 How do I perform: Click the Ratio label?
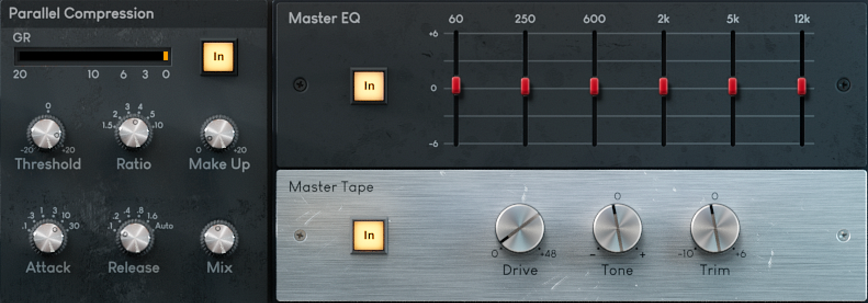click(134, 164)
